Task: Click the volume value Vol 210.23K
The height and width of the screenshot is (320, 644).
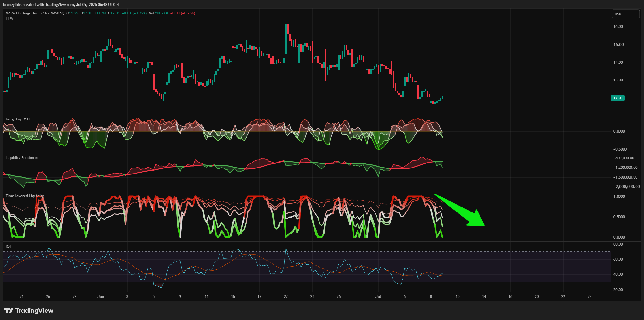Action: click(158, 13)
